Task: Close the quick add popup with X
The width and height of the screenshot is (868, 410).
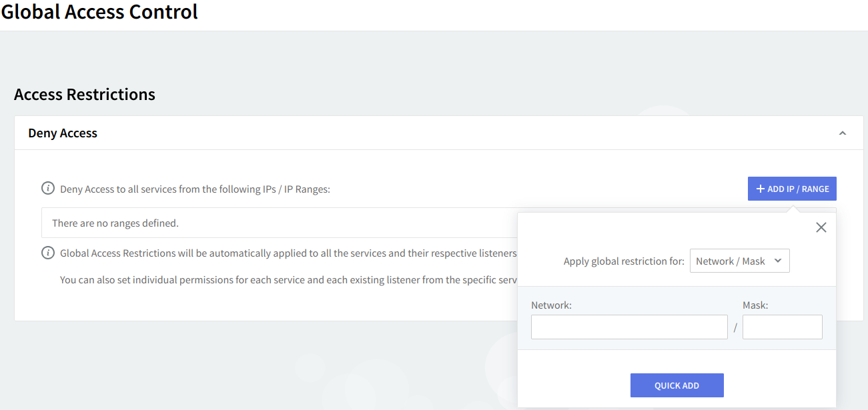Action: [x=821, y=227]
